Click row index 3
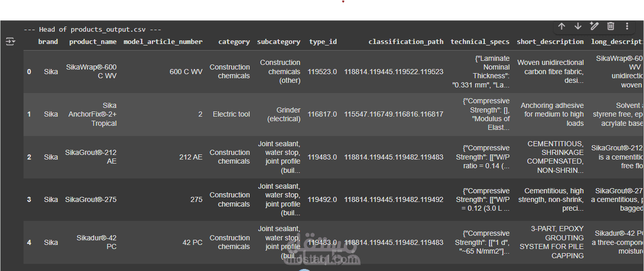This screenshot has height=271, width=644. click(x=29, y=200)
